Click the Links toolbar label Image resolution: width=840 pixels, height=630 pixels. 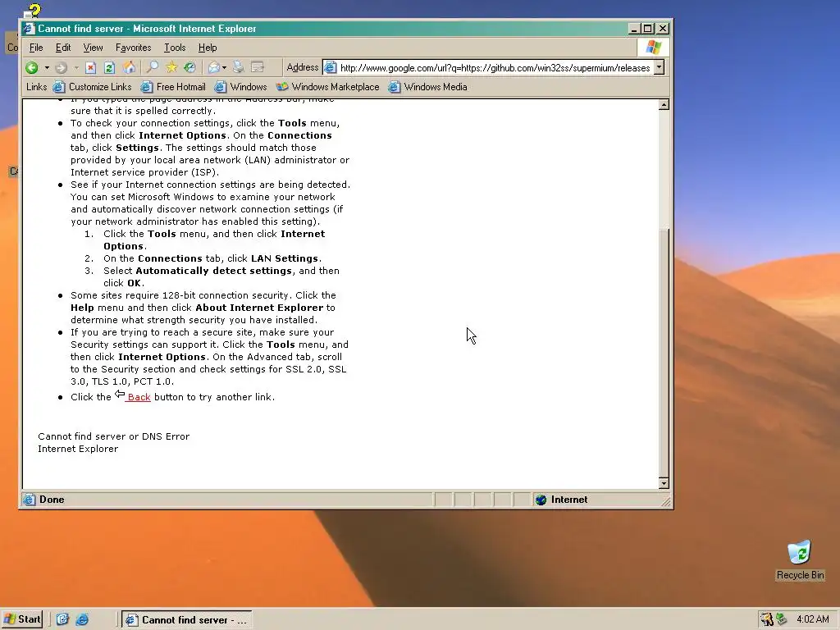point(36,87)
